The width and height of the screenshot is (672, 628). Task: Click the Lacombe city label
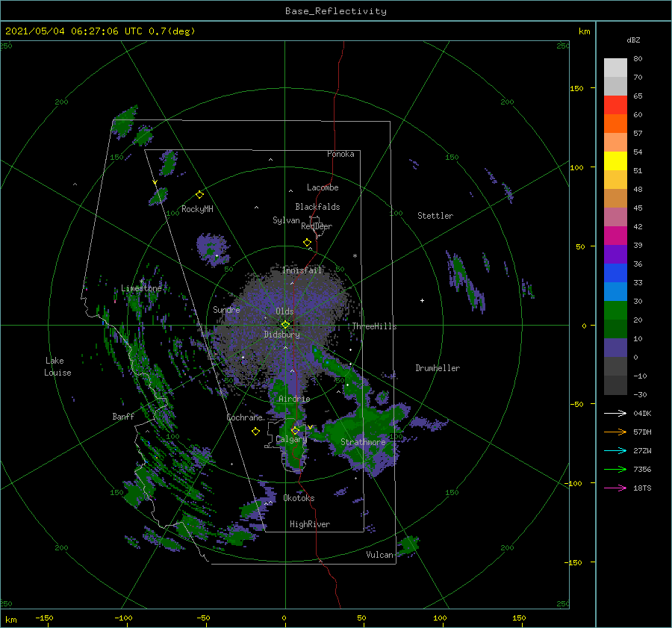323,187
